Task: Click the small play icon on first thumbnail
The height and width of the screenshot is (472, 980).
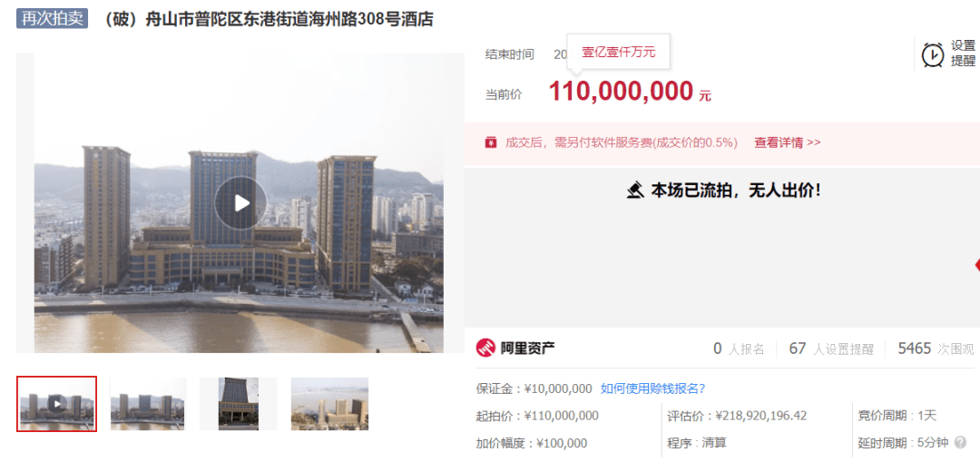Action: pyautogui.click(x=57, y=404)
